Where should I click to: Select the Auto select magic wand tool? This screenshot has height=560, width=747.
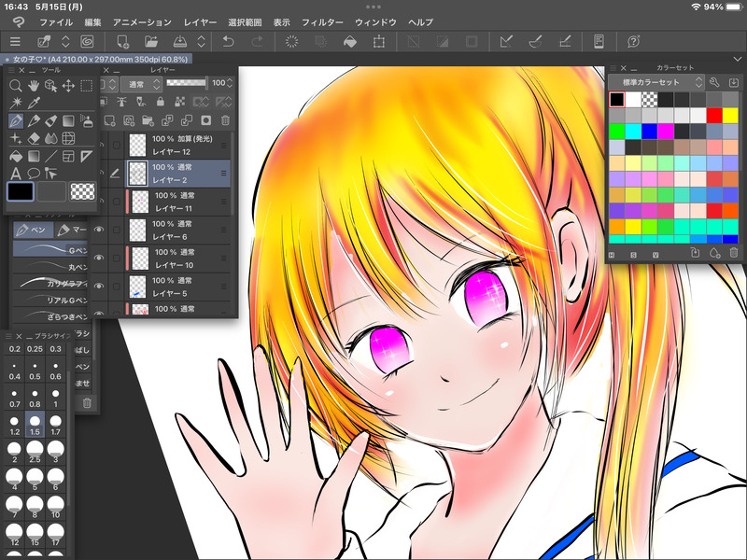16,103
